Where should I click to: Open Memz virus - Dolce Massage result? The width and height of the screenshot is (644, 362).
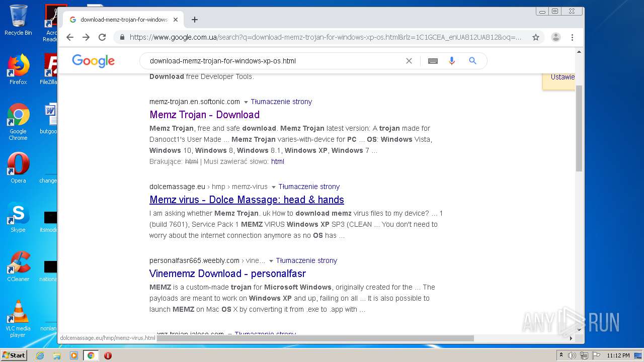[247, 200]
